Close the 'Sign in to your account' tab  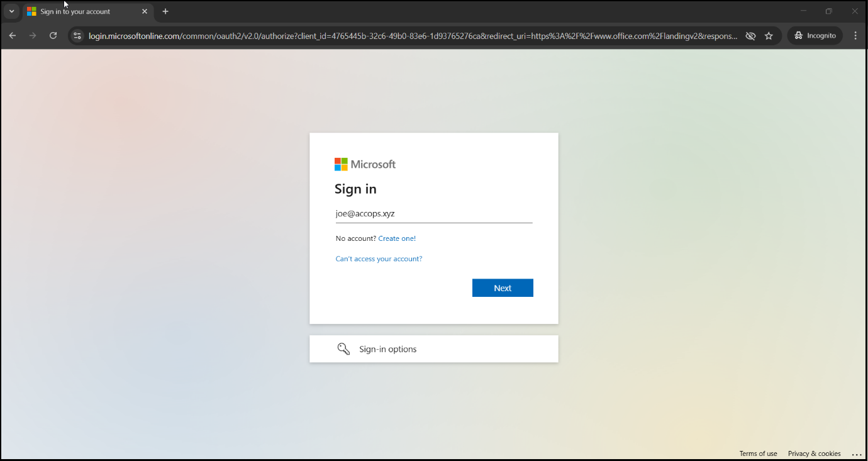145,11
